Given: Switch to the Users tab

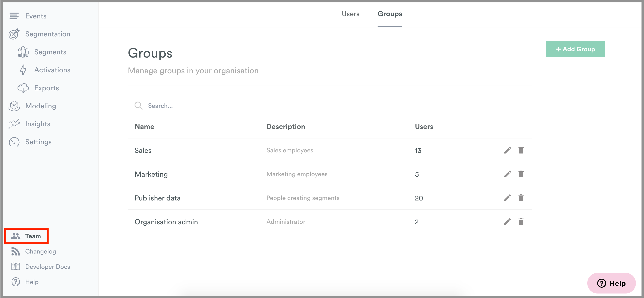Looking at the screenshot, I should (351, 14).
